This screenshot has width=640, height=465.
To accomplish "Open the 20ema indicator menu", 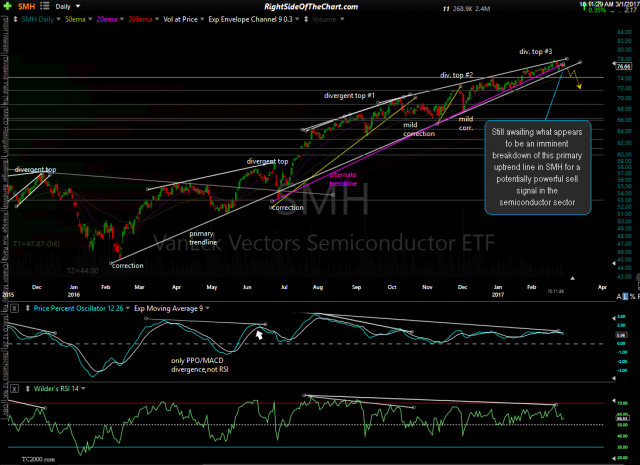I will 122,32.
